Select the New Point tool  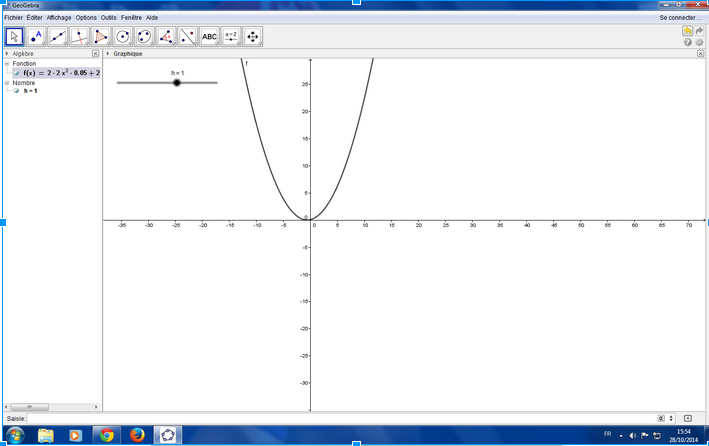click(x=37, y=37)
